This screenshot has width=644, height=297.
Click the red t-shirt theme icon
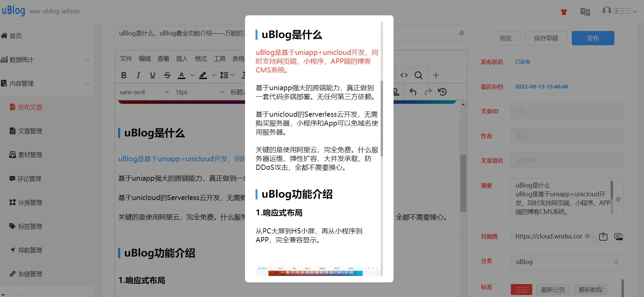click(x=564, y=12)
